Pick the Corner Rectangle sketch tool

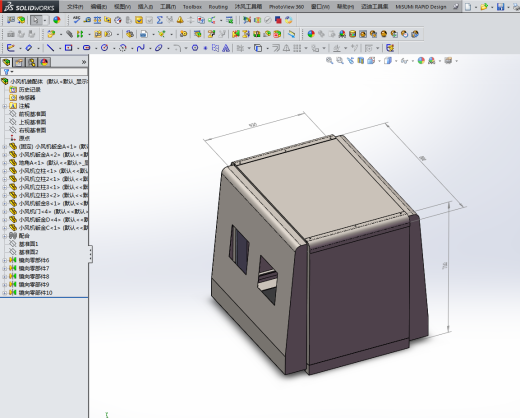[x=68, y=48]
